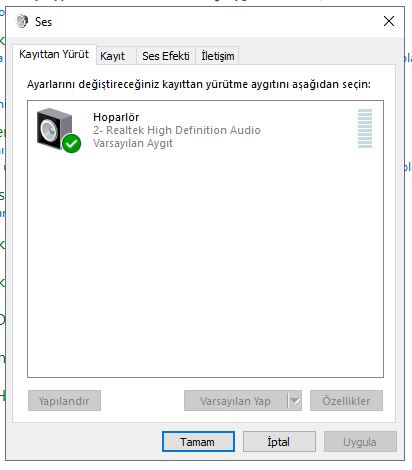Click the 2- Realtek High Definition Audio text
Screen dimensions: 412x470
click(177, 130)
